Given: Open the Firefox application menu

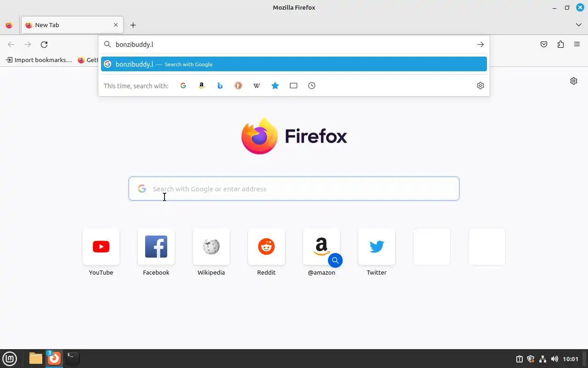Looking at the screenshot, I should tap(577, 45).
